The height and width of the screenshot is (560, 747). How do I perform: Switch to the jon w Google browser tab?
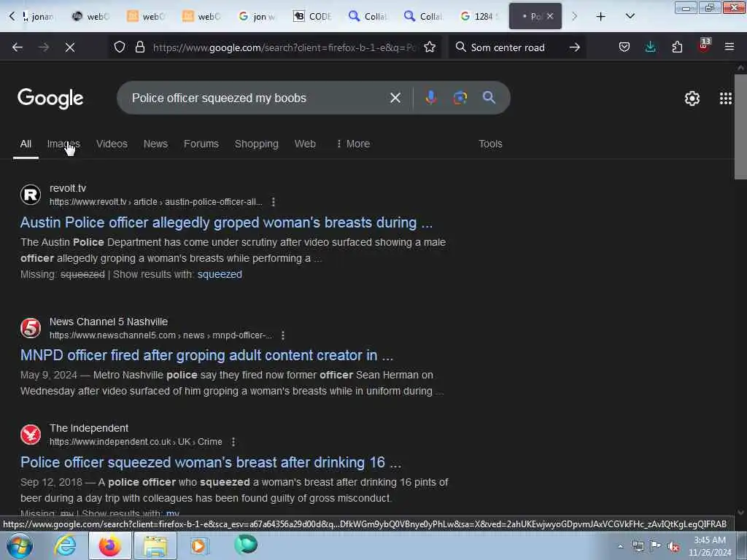point(257,16)
